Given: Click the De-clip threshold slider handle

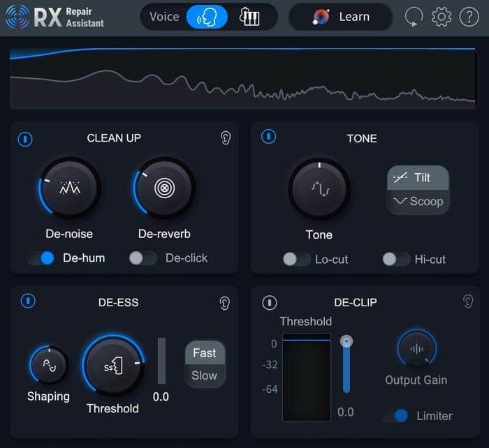Looking at the screenshot, I should 346,341.
